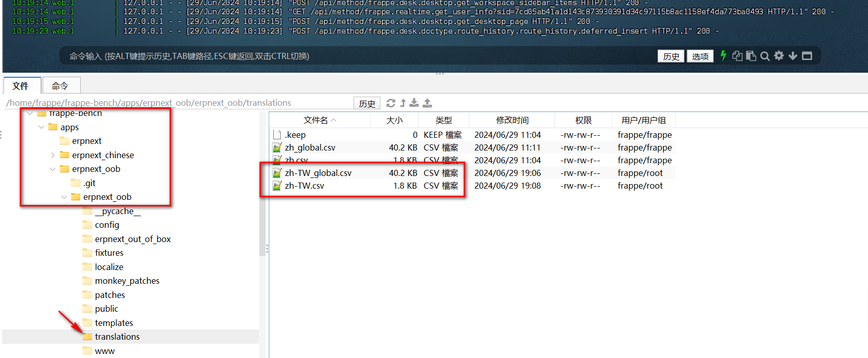Collapse the apps folder in tree

(42, 127)
